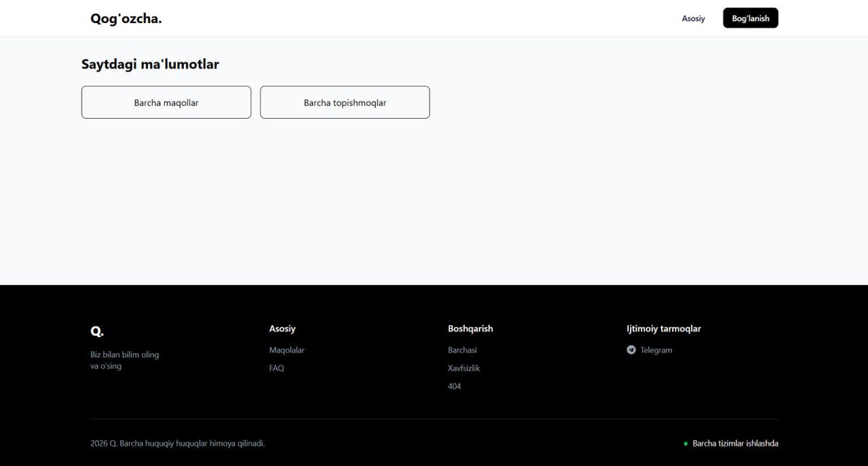Open the Telegram text link

(656, 350)
